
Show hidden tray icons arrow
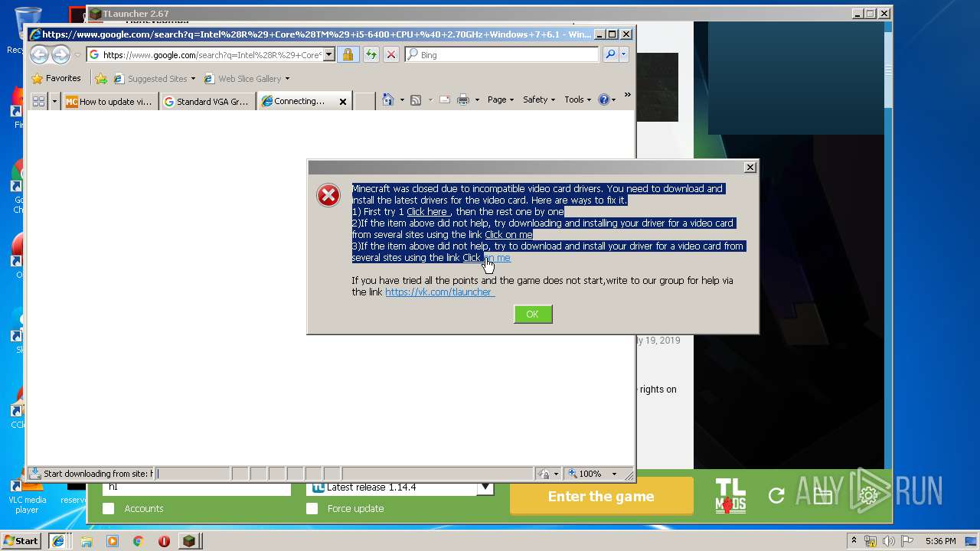point(854,540)
